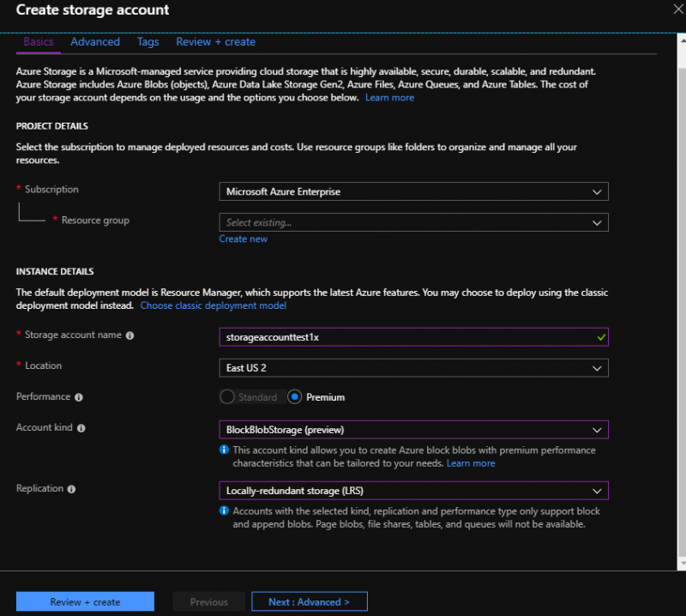The width and height of the screenshot is (686, 616).
Task: Click the Review + create button
Action: point(84,601)
